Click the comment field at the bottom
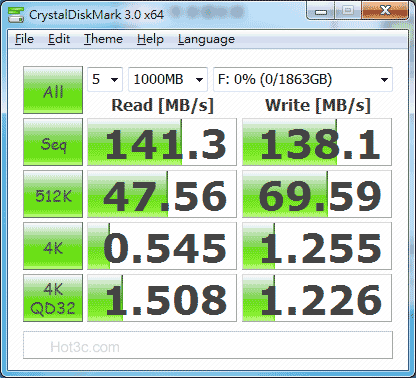This screenshot has width=416, height=378. click(x=208, y=345)
